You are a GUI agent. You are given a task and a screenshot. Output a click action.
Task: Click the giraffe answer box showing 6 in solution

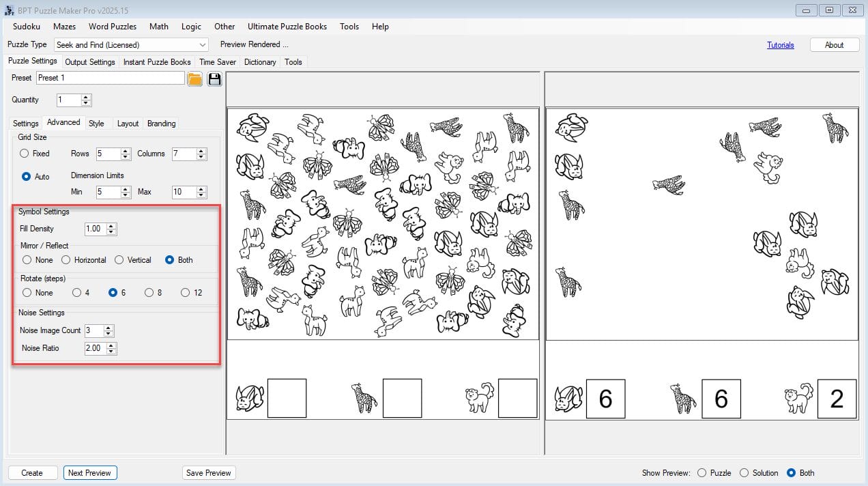coord(721,399)
